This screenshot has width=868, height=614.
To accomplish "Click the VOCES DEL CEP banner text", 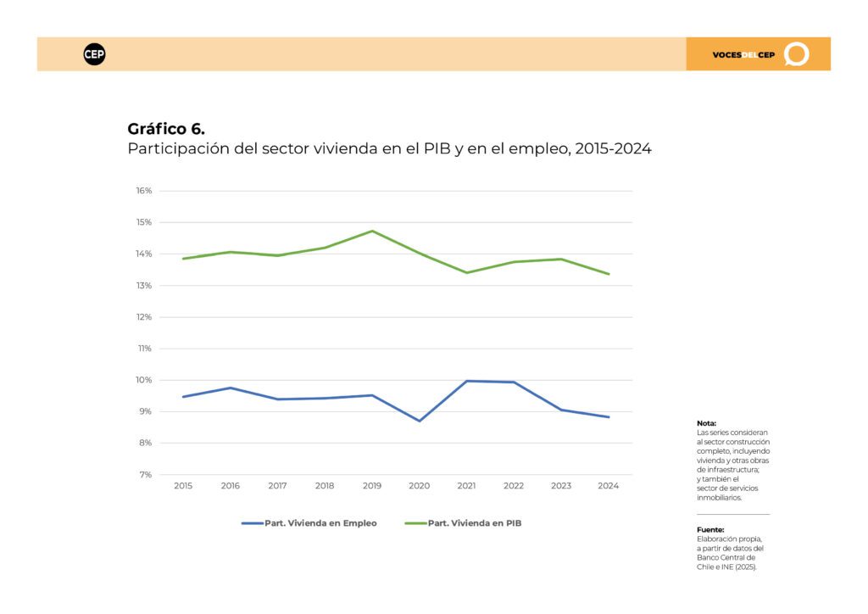I will (743, 55).
